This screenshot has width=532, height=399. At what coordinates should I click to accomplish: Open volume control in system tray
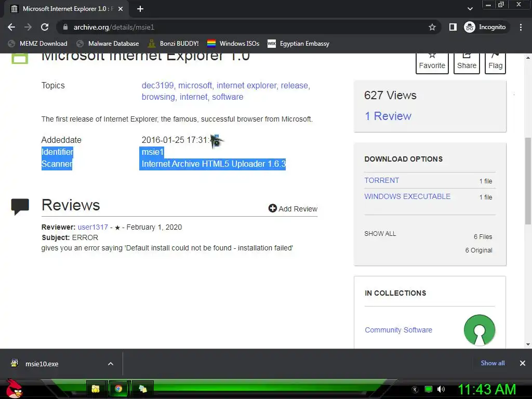click(441, 389)
